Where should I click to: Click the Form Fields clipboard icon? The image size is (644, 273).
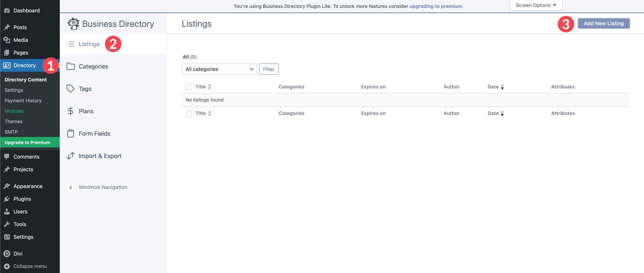point(70,133)
